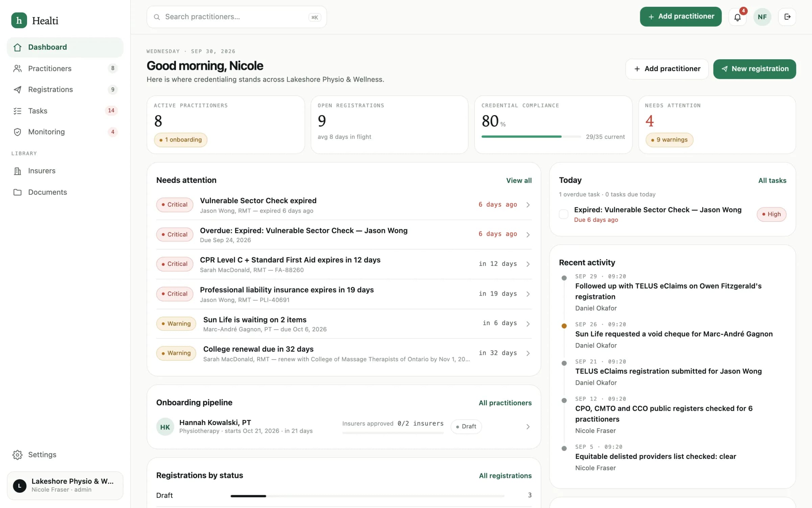Check off the Expired Vulnerable Sector Check task
Screen dimensions: 812x508
tap(563, 214)
